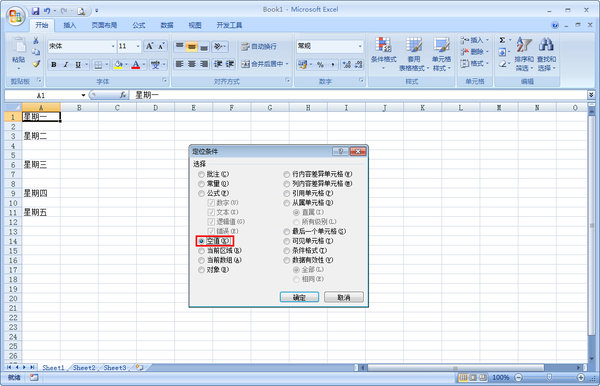This screenshot has width=600, height=386.
Task: Select the 当前数组 (Current array) option
Action: coord(201,260)
